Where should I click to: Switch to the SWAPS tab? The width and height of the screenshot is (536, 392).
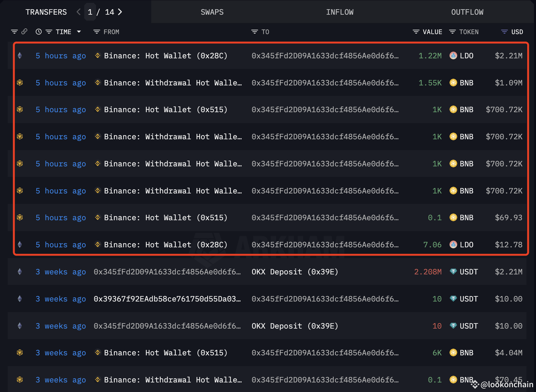point(212,12)
